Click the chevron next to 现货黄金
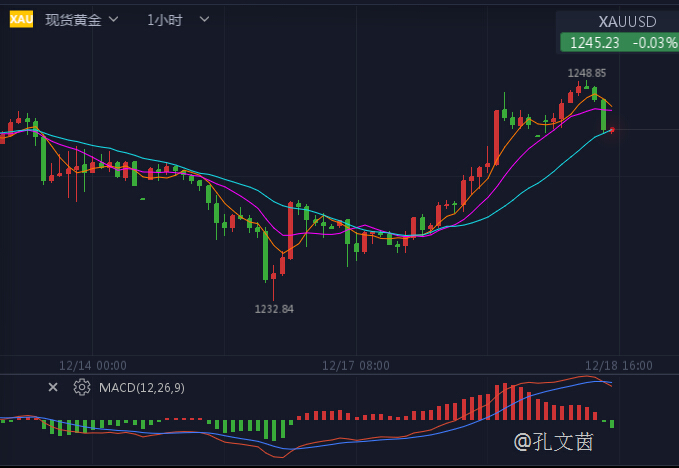The height and width of the screenshot is (468, 679). point(113,19)
